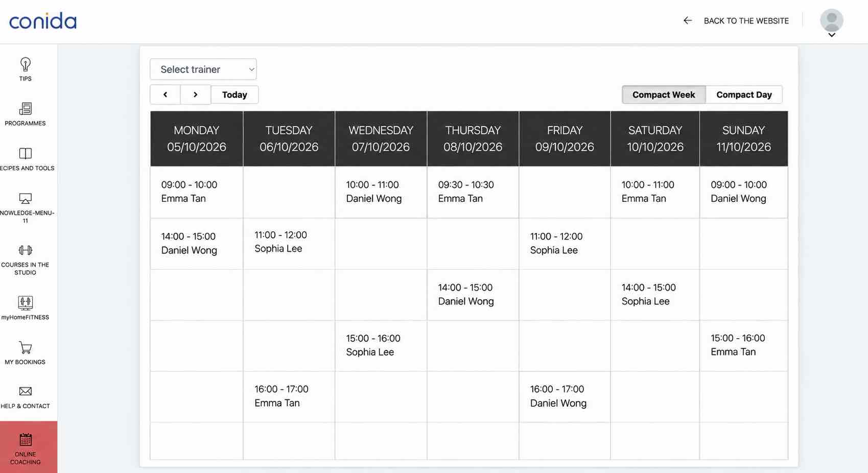Switch to Compact Day view

pyautogui.click(x=744, y=94)
